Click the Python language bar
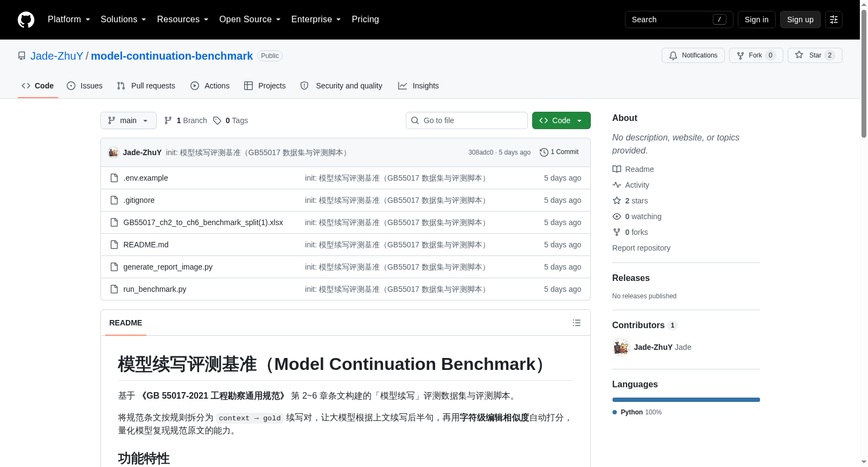Viewport: 868px width, 467px height. pos(686,400)
